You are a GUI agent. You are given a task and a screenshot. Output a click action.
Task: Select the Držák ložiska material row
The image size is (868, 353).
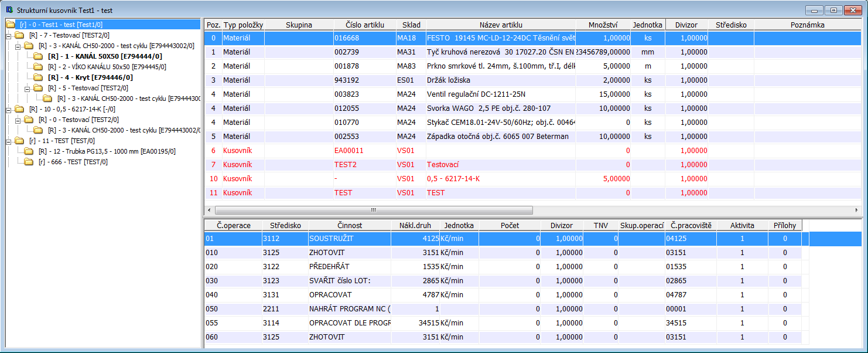(x=448, y=80)
